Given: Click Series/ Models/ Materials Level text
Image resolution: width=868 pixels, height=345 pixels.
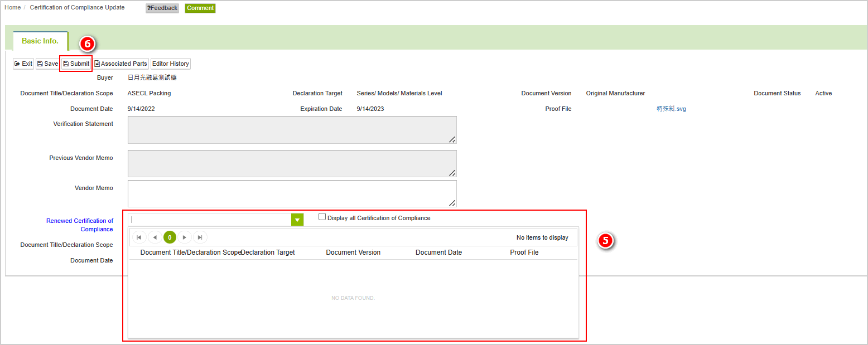Looking at the screenshot, I should coord(399,93).
